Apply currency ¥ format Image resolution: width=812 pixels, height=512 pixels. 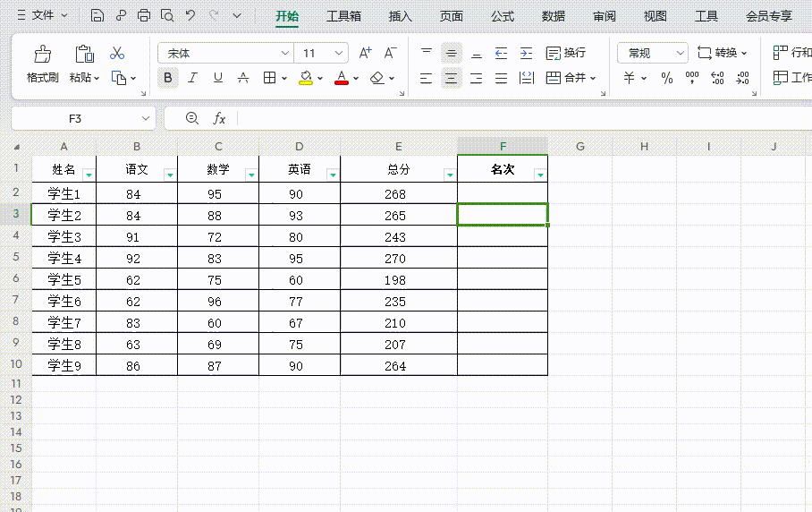click(x=629, y=78)
